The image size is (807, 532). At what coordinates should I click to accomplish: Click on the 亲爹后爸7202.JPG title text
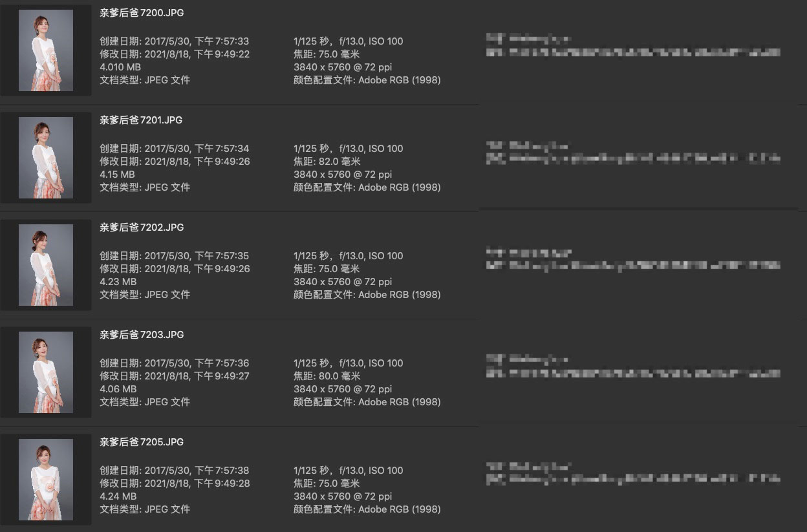[x=142, y=228]
